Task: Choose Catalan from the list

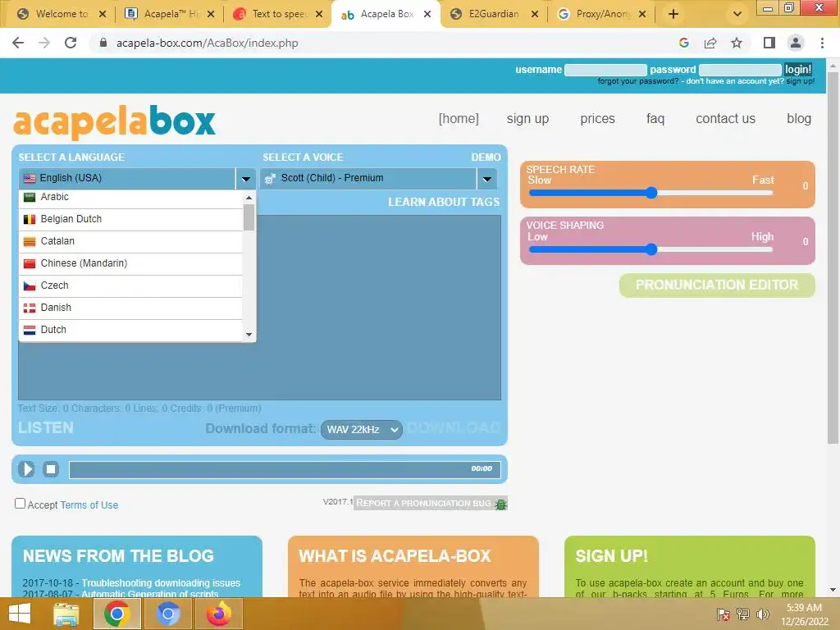Action: tap(130, 241)
